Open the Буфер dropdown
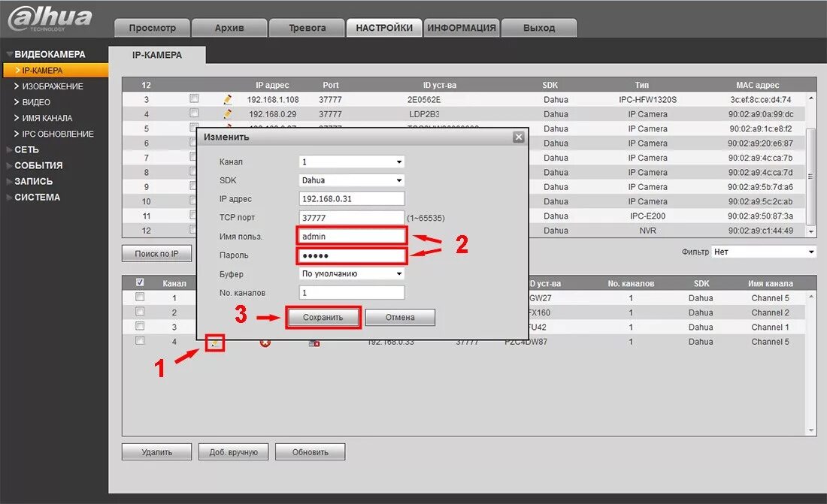 point(352,273)
